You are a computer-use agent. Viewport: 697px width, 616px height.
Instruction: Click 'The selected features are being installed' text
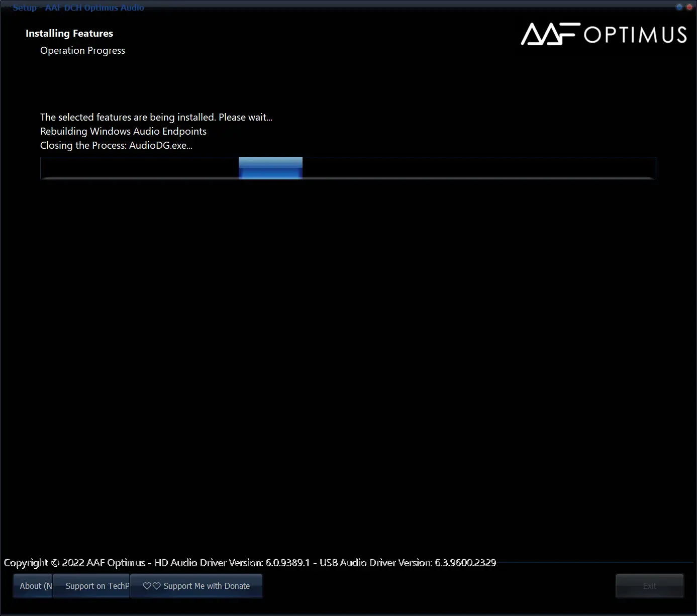point(156,117)
